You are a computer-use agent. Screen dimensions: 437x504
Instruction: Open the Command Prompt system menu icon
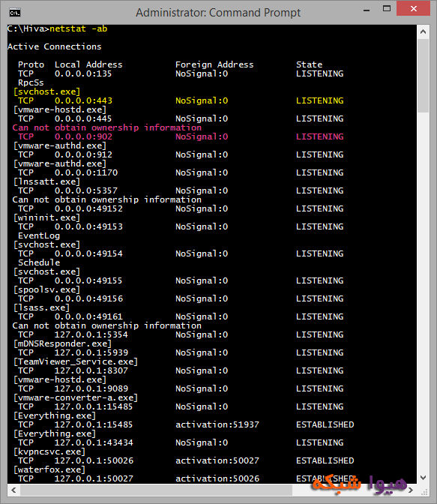(15, 13)
